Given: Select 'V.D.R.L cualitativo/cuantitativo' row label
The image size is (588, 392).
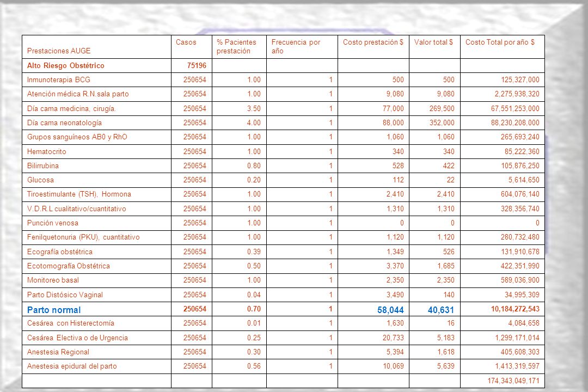Looking at the screenshot, I should pos(77,209).
